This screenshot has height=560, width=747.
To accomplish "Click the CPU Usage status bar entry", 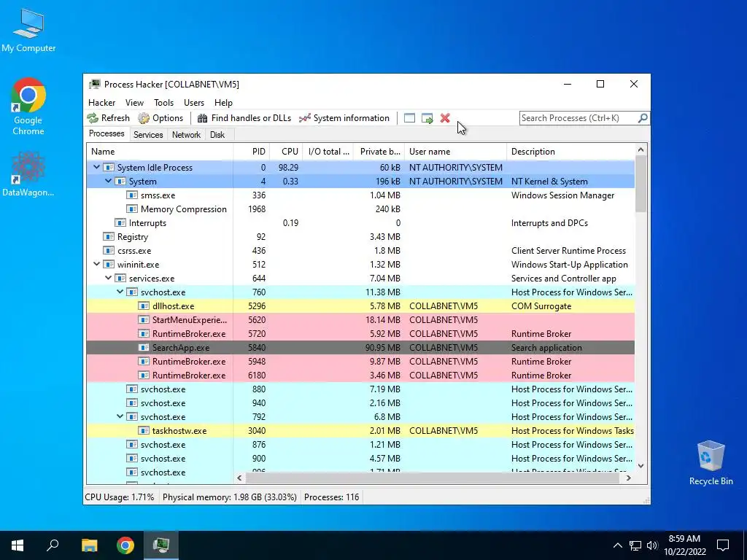I will point(120,497).
